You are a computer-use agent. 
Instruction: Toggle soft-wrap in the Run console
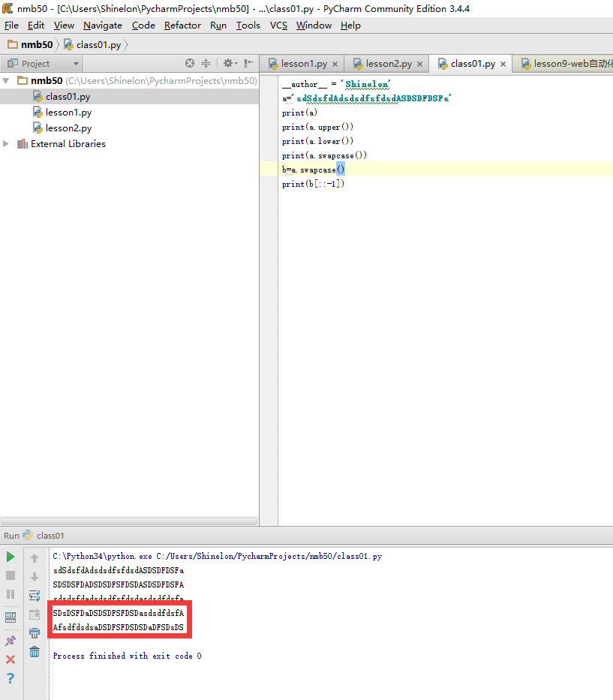pyautogui.click(x=35, y=596)
